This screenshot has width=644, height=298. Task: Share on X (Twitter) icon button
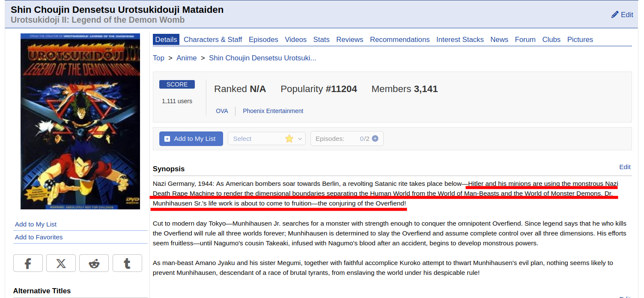tap(61, 263)
